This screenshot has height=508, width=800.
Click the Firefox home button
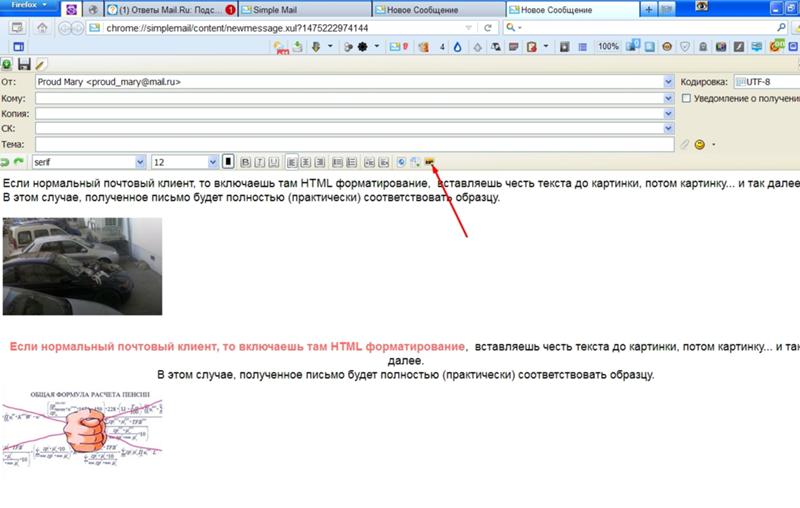coord(42,28)
